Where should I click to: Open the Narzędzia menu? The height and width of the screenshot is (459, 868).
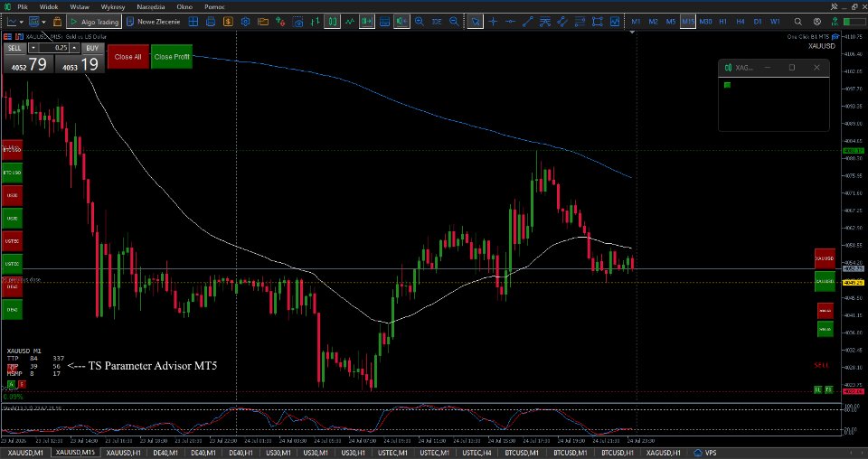pyautogui.click(x=151, y=7)
